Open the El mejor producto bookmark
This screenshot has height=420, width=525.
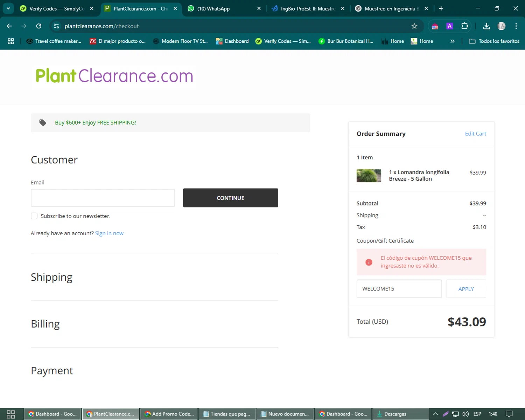(118, 41)
